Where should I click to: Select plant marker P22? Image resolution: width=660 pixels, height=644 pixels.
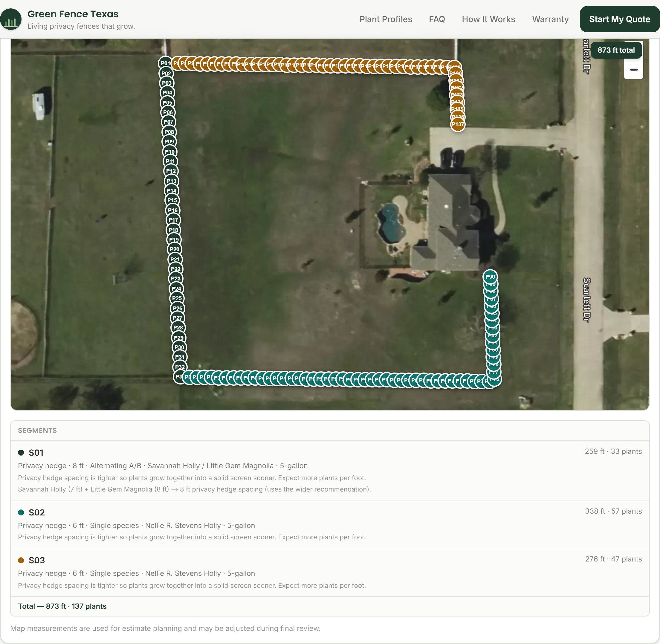point(175,269)
